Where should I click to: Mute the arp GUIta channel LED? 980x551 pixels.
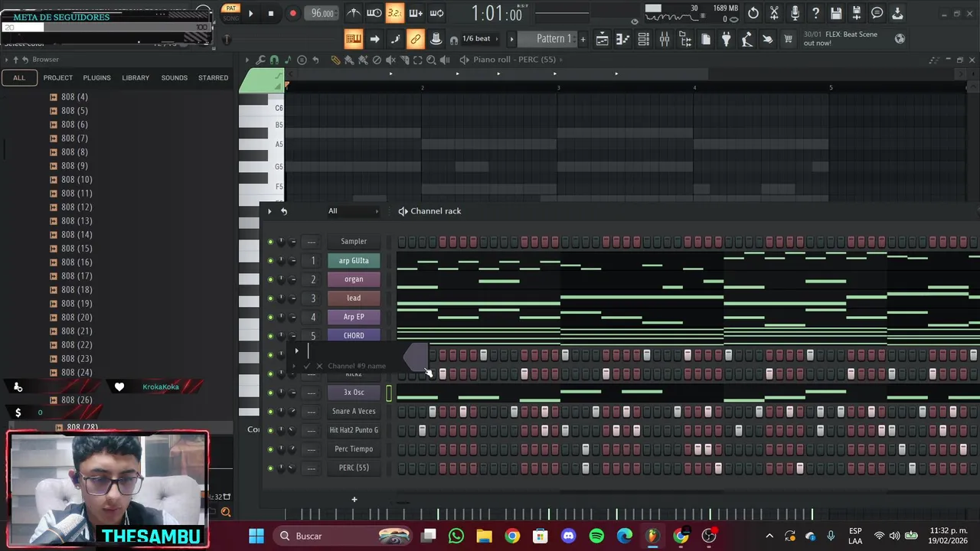tap(270, 261)
